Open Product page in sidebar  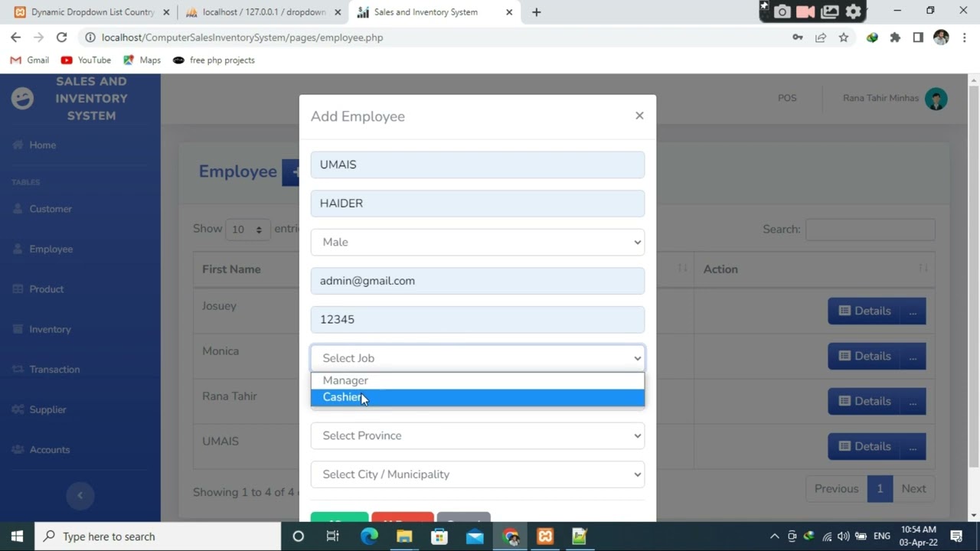click(x=38, y=289)
